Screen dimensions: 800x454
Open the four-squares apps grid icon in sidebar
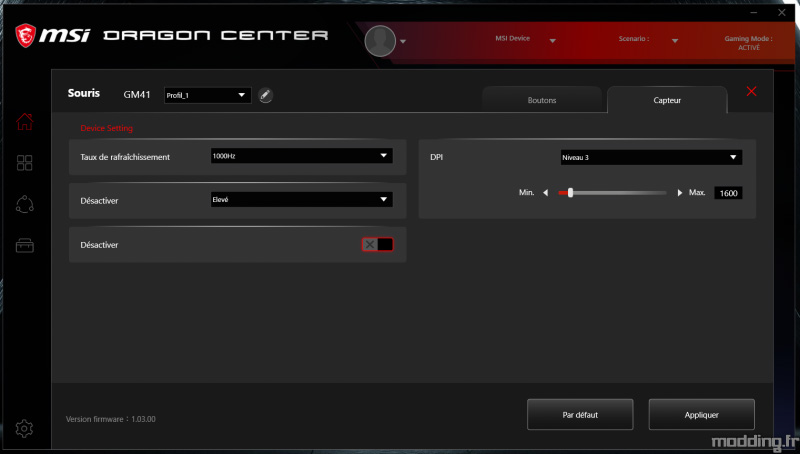[24, 163]
